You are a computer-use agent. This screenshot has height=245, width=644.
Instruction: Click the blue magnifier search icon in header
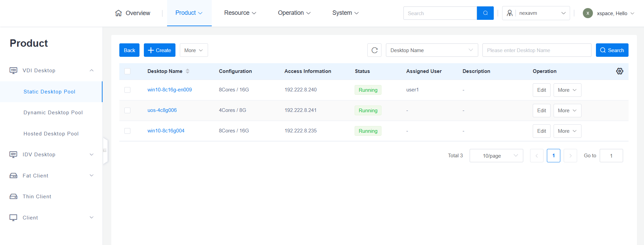485,13
